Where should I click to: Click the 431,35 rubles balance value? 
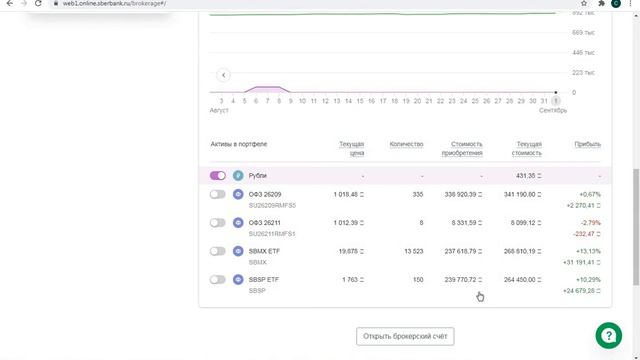529,176
